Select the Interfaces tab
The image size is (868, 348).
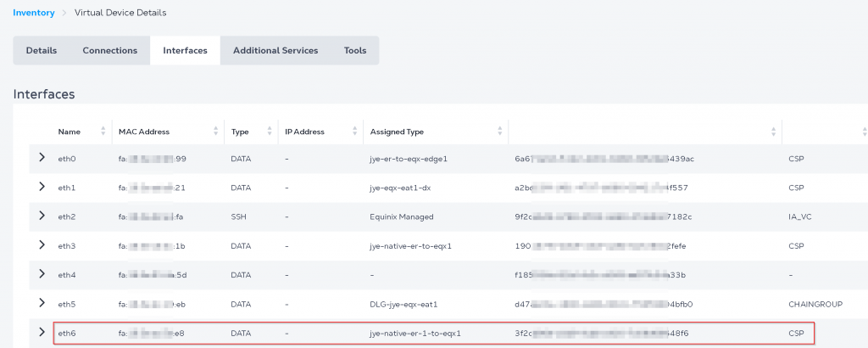(185, 51)
